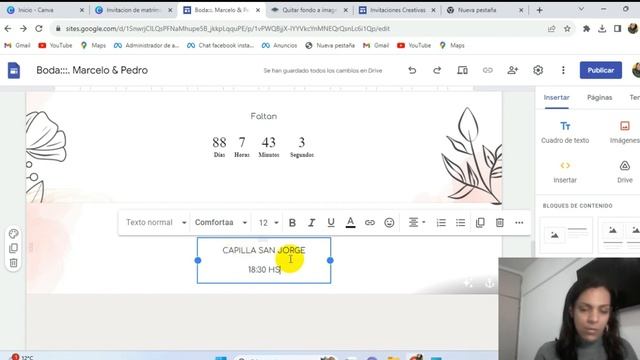Open the text color picker
The image size is (640, 360).
click(350, 222)
